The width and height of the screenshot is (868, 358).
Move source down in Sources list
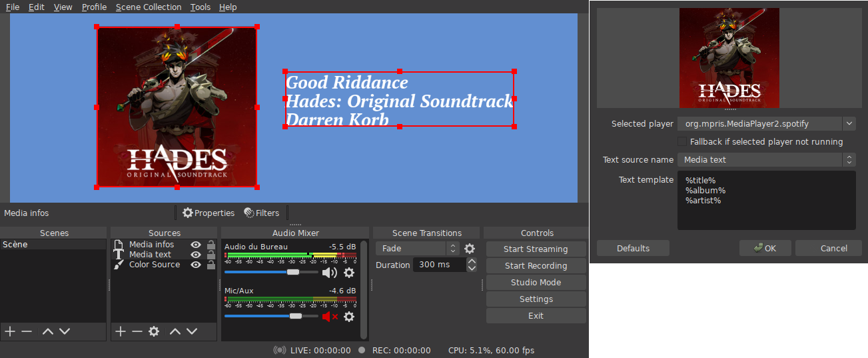point(192,331)
